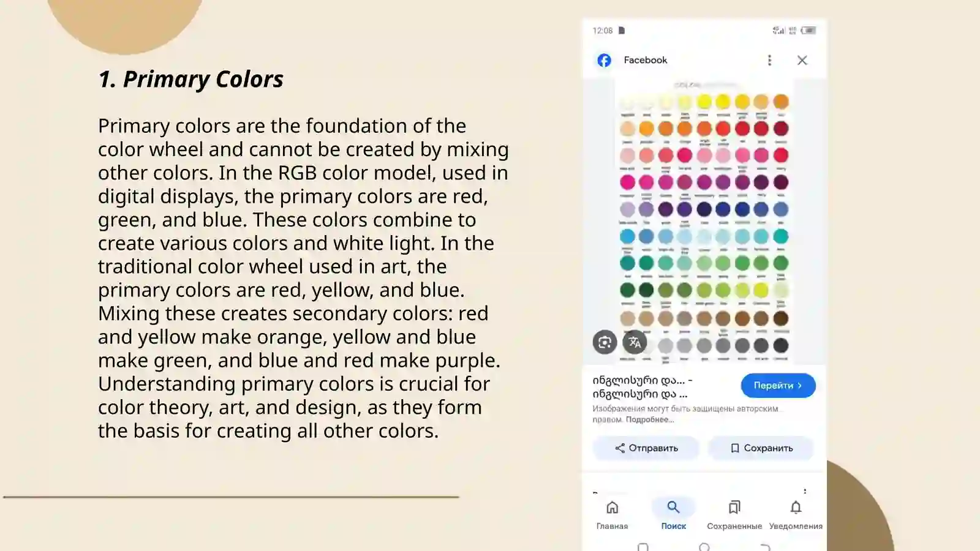This screenshot has width=980, height=551.
Task: Click the '1. Primary Colors' heading
Action: [190, 79]
